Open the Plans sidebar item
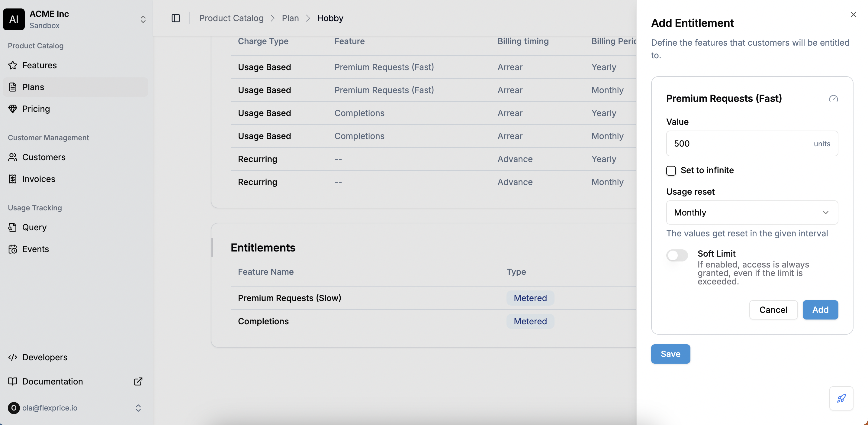 point(75,87)
